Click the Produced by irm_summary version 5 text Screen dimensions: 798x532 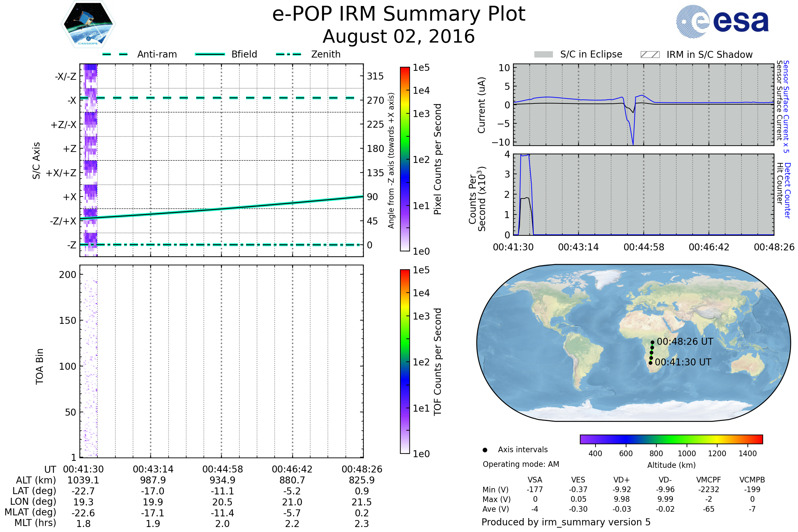(566, 522)
